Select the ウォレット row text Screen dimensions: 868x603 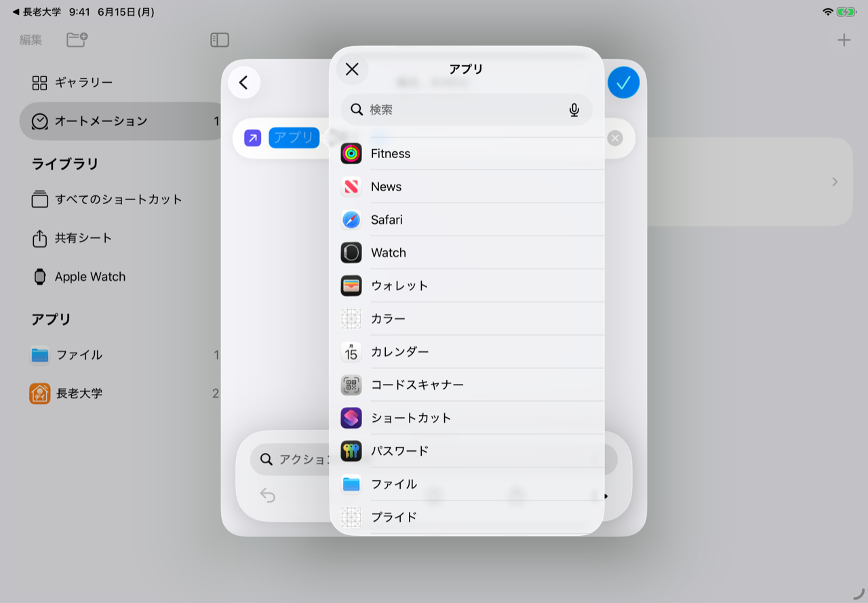[x=399, y=286]
